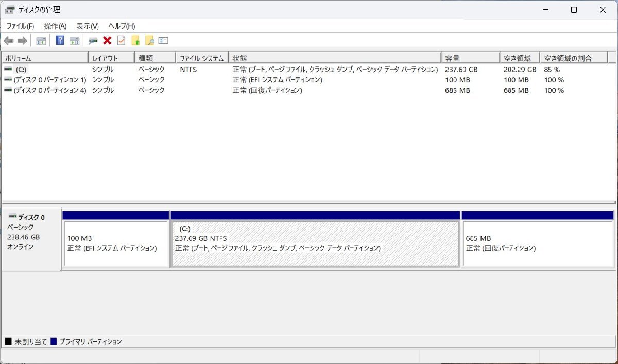Sort by 容量 column header
Screen dimensions: 618x364
(x=471, y=58)
